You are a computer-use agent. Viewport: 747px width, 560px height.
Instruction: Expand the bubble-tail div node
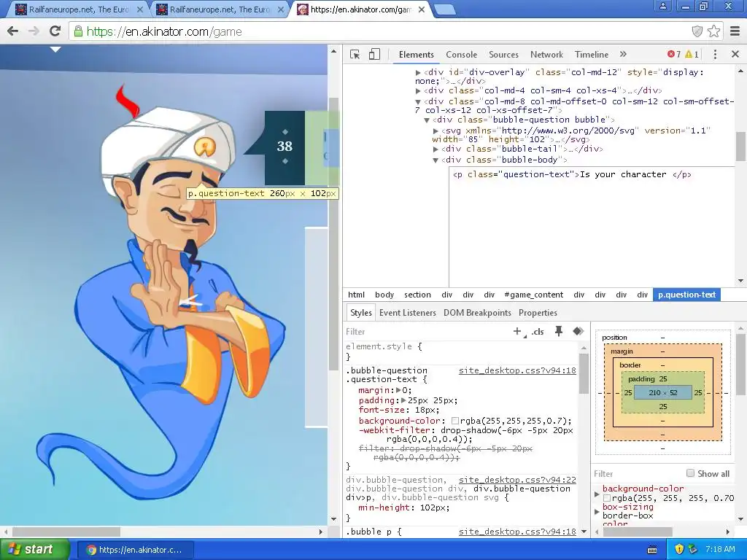click(x=436, y=149)
